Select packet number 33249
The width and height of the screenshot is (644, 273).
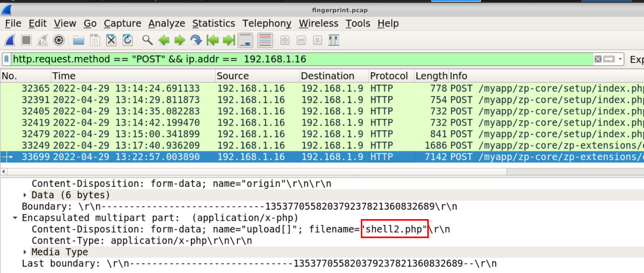tap(322, 145)
